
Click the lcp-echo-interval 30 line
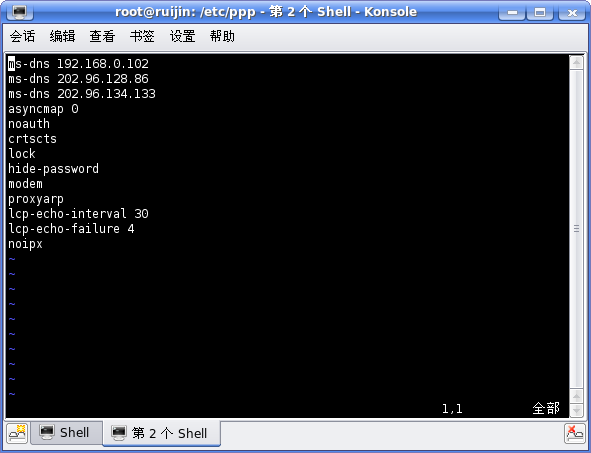78,214
